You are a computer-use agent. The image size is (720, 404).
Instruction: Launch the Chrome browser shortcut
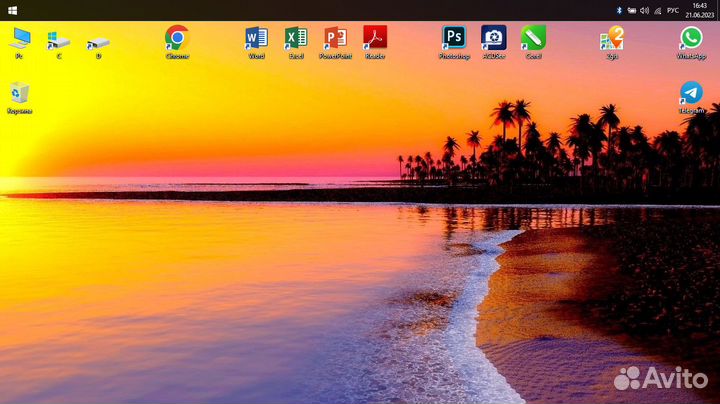177,42
